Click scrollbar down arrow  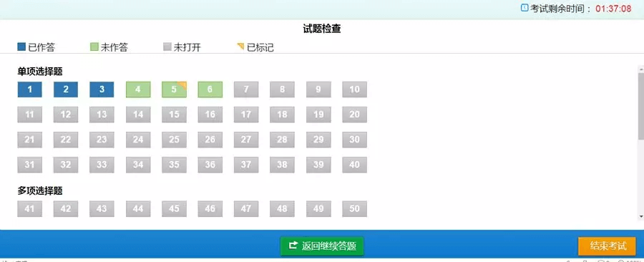(x=640, y=216)
